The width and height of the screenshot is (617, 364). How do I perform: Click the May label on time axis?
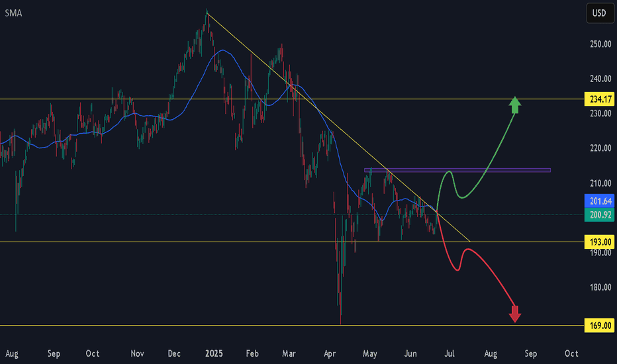pyautogui.click(x=370, y=353)
